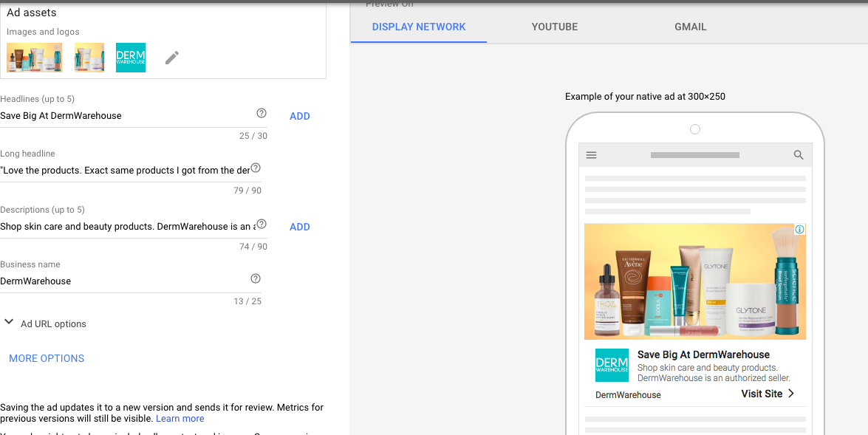This screenshot has height=435, width=868.
Task: Open help icon beside the Descriptions field
Action: [262, 224]
